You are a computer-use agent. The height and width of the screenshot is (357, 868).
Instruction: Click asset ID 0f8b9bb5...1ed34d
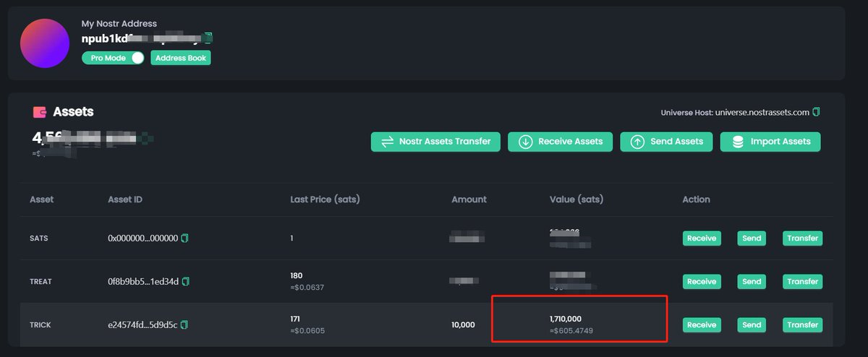pos(143,281)
